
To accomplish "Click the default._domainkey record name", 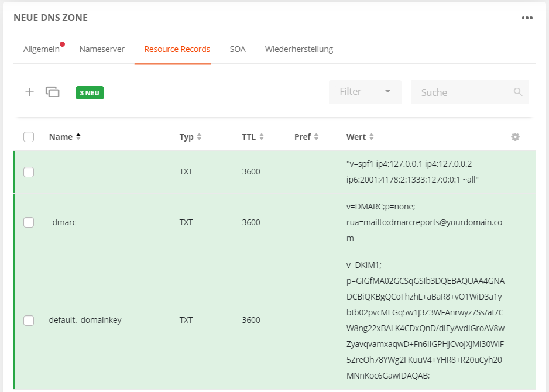I will pyautogui.click(x=85, y=320).
